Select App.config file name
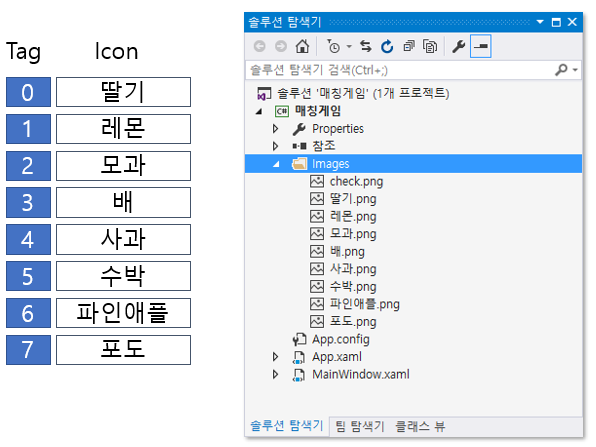 [341, 339]
